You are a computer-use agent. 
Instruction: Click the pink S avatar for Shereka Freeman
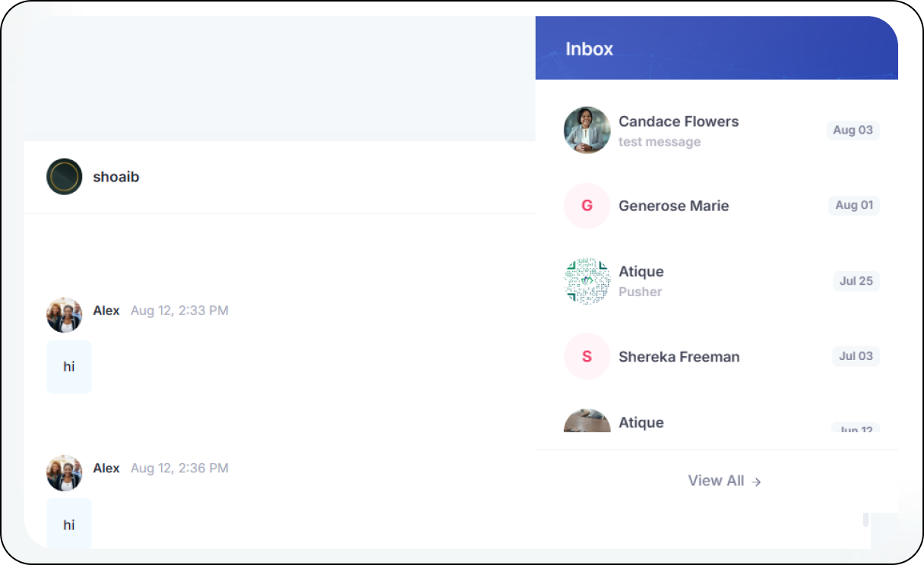(x=587, y=356)
